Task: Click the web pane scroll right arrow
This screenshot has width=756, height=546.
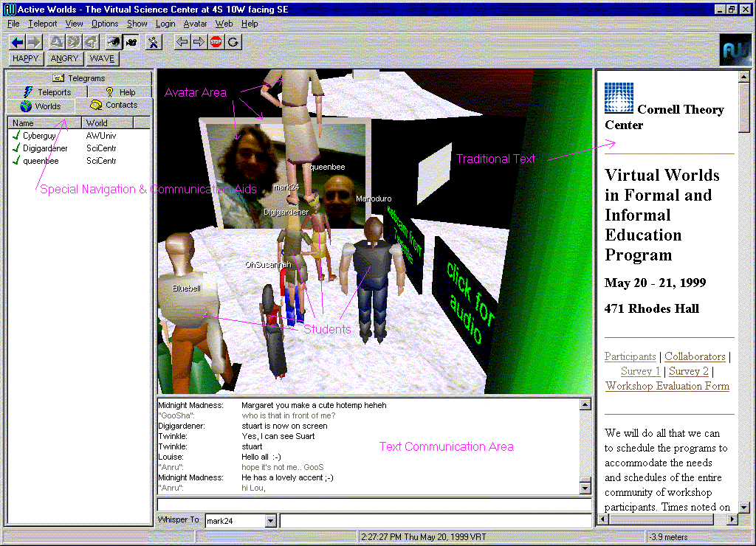Action: click(x=732, y=519)
